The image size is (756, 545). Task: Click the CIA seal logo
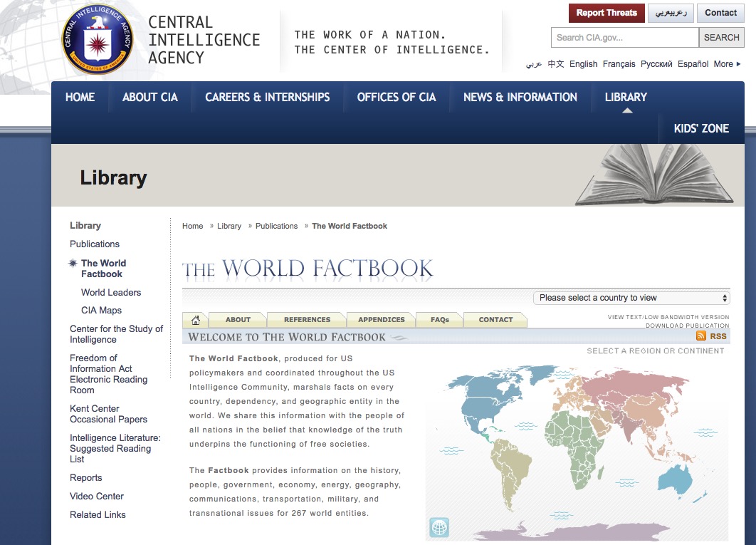tap(98, 39)
